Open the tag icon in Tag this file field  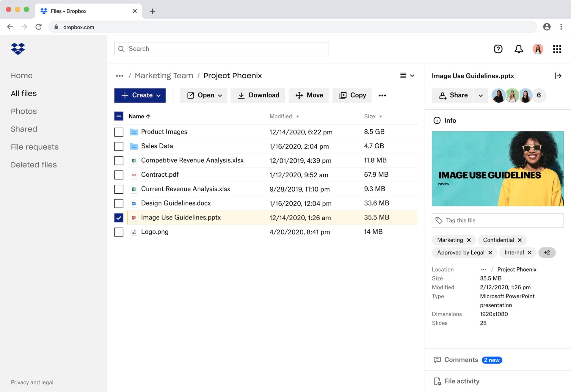click(439, 220)
